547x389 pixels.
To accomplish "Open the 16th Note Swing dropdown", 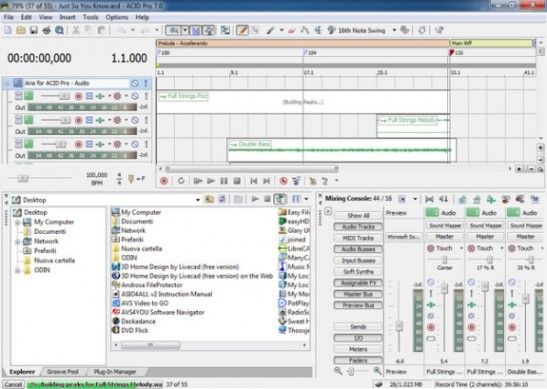I will pos(394,30).
